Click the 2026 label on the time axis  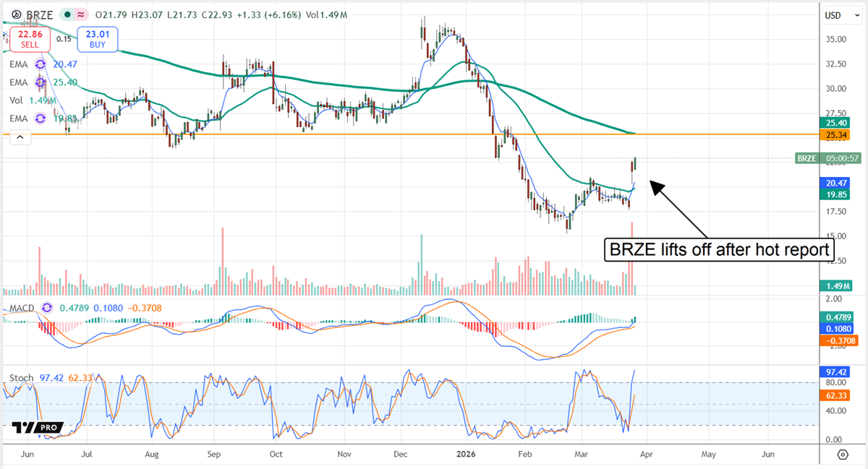click(x=466, y=455)
